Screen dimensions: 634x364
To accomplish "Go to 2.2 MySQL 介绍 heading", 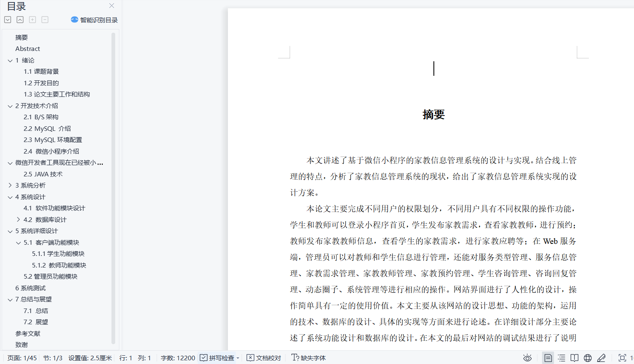I will coord(47,128).
